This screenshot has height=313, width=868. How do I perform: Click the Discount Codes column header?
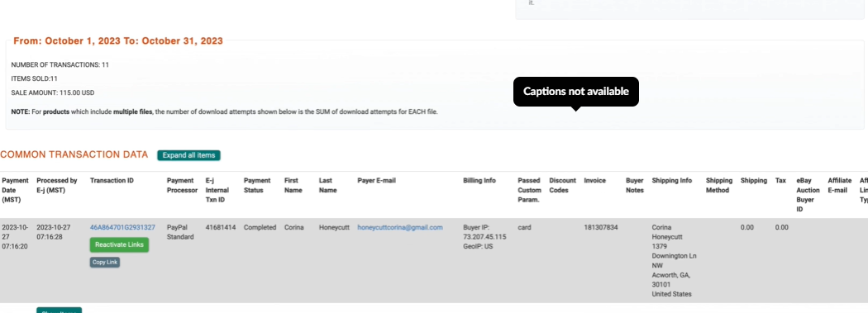pyautogui.click(x=562, y=185)
